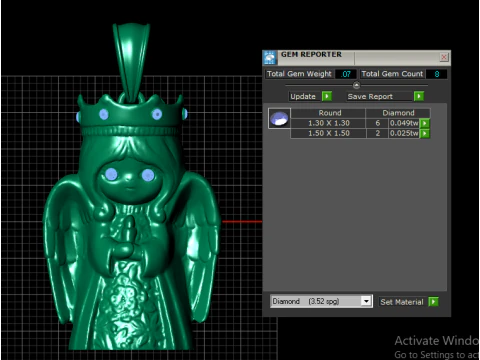The width and height of the screenshot is (480, 360).
Task: Click the green arrow on the 0.025tw row
Action: [x=425, y=133]
